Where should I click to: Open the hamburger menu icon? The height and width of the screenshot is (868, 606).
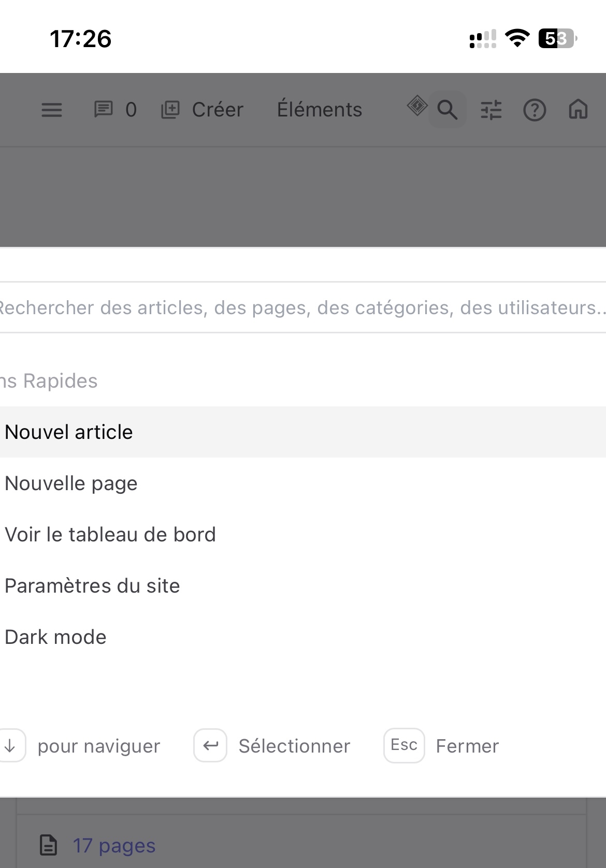[52, 110]
